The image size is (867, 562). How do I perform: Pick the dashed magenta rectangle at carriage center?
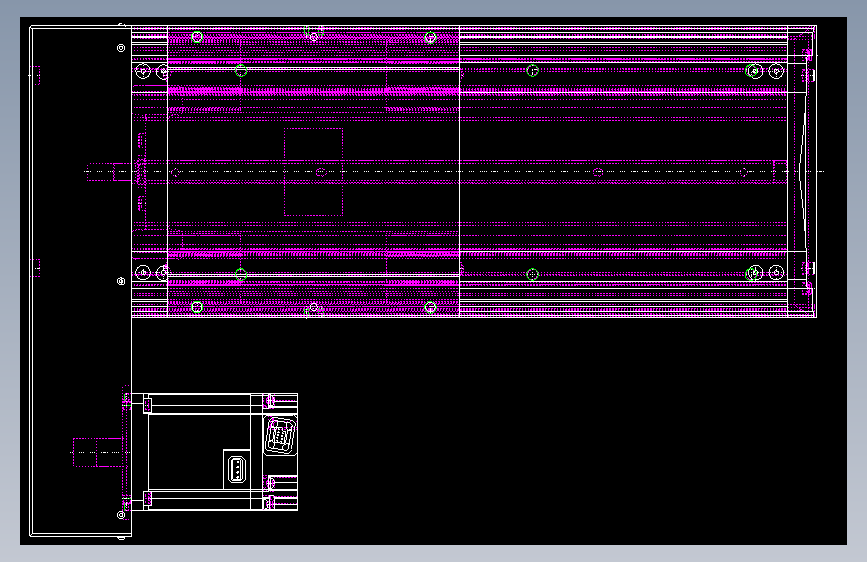point(314,172)
